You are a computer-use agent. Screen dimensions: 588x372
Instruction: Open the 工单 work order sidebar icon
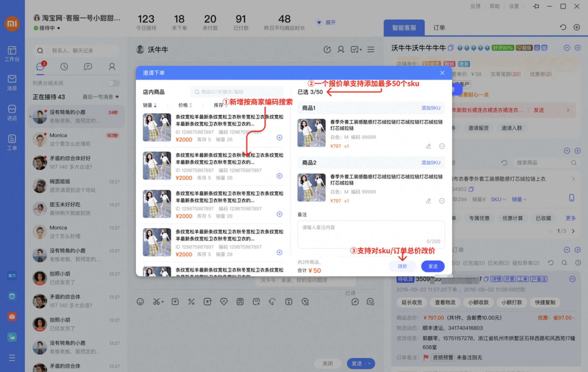coord(12,142)
